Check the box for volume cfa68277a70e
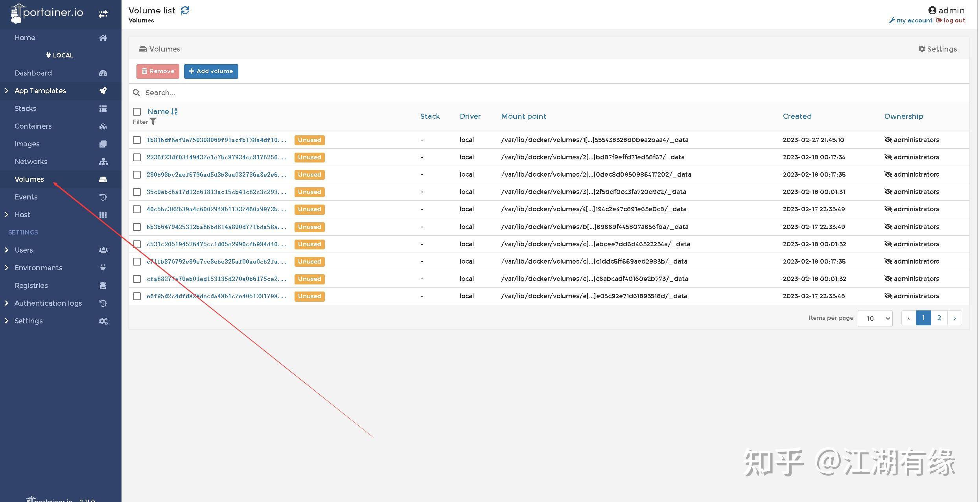980x502 pixels. 137,279
